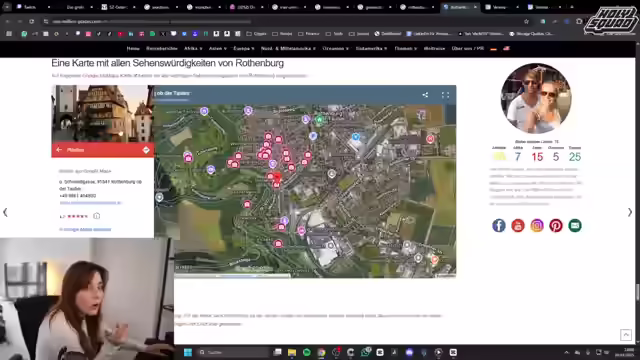Open Spotify from the Windows taskbar
Viewport: 640px width, 360px height.
(x=307, y=352)
